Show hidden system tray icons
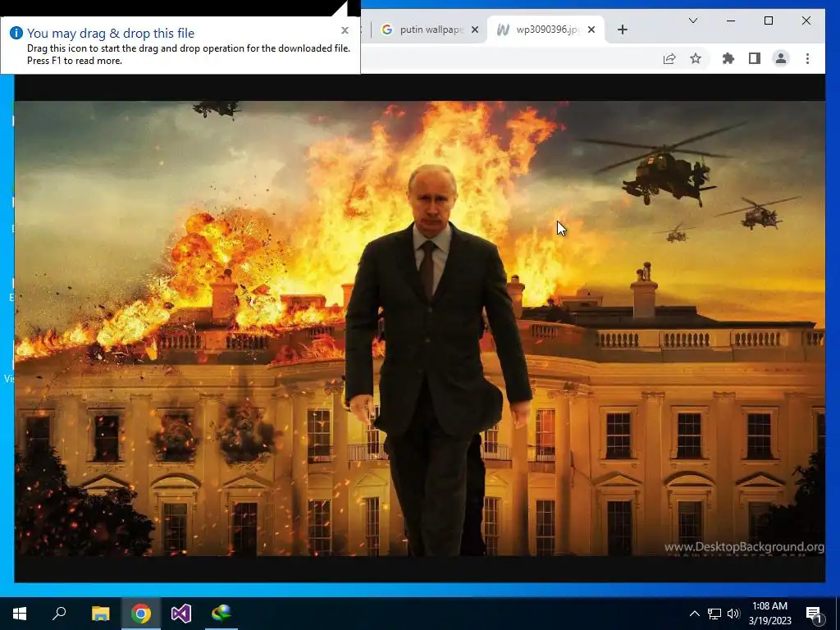The height and width of the screenshot is (630, 840). pos(694,614)
